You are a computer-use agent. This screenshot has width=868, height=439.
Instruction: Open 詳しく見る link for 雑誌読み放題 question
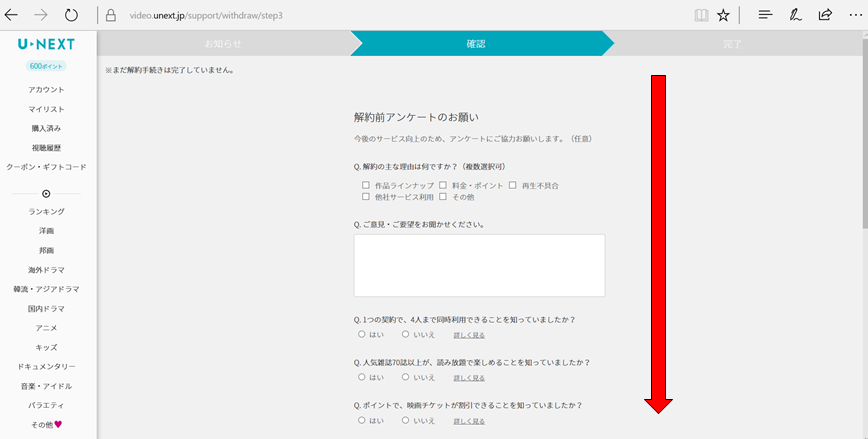469,378
